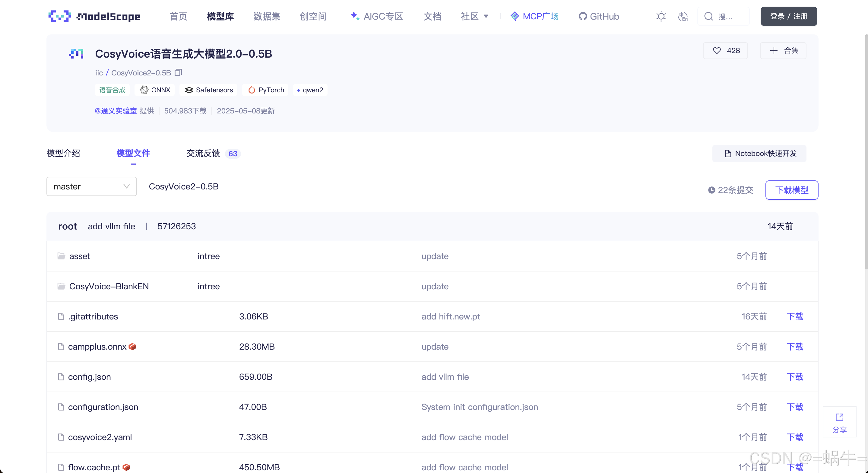The width and height of the screenshot is (868, 473).
Task: Toggle the light/dark theme sun icon
Action: click(661, 16)
